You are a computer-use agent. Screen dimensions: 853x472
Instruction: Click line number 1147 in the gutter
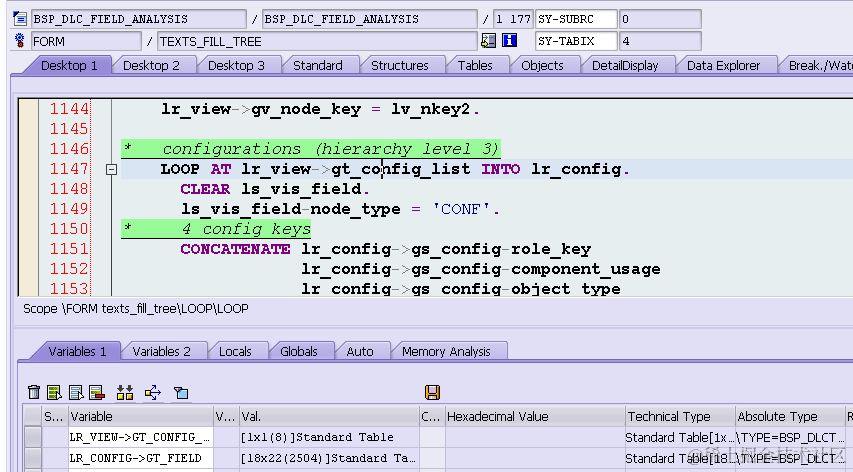pyautogui.click(x=69, y=169)
